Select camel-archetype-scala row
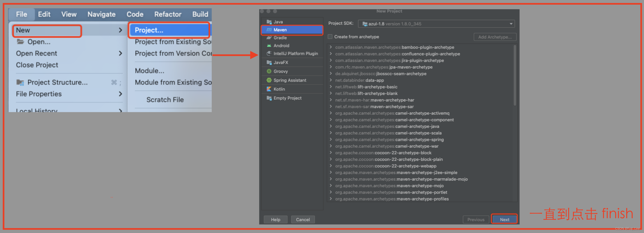 pyautogui.click(x=420, y=133)
